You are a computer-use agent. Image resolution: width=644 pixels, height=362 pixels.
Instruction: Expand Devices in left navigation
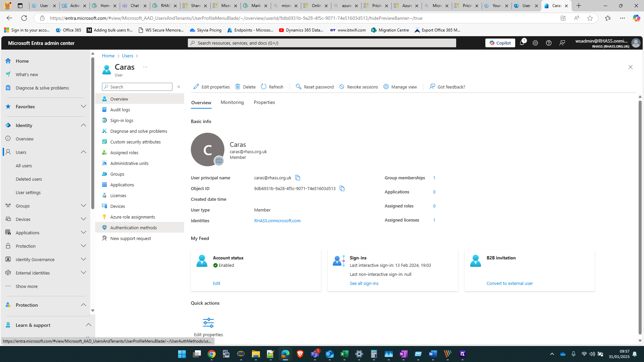(x=84, y=219)
